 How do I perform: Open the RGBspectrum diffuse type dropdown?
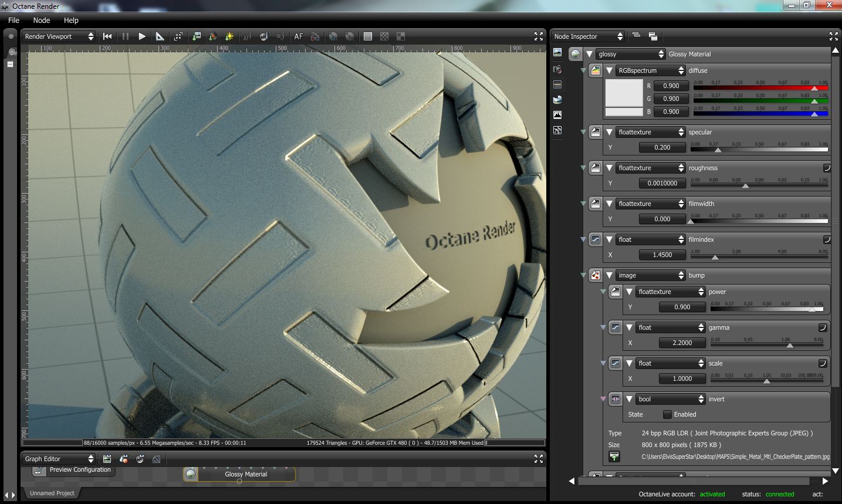tap(651, 70)
